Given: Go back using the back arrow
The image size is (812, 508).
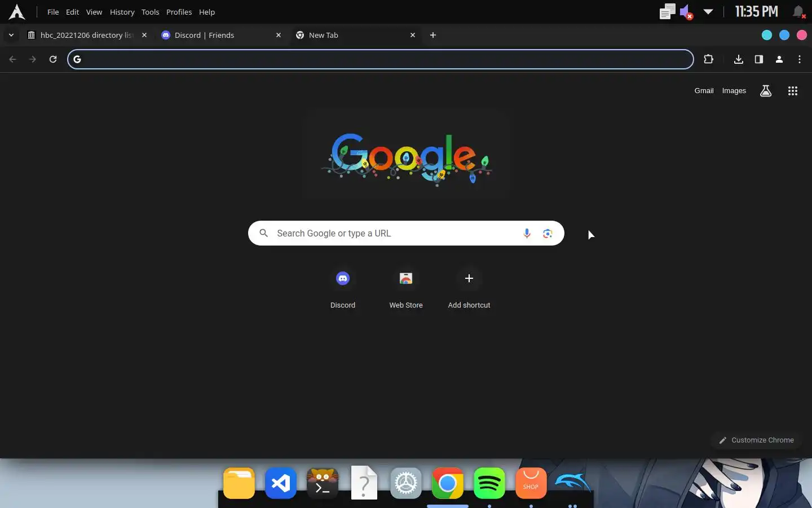Looking at the screenshot, I should pos(12,59).
